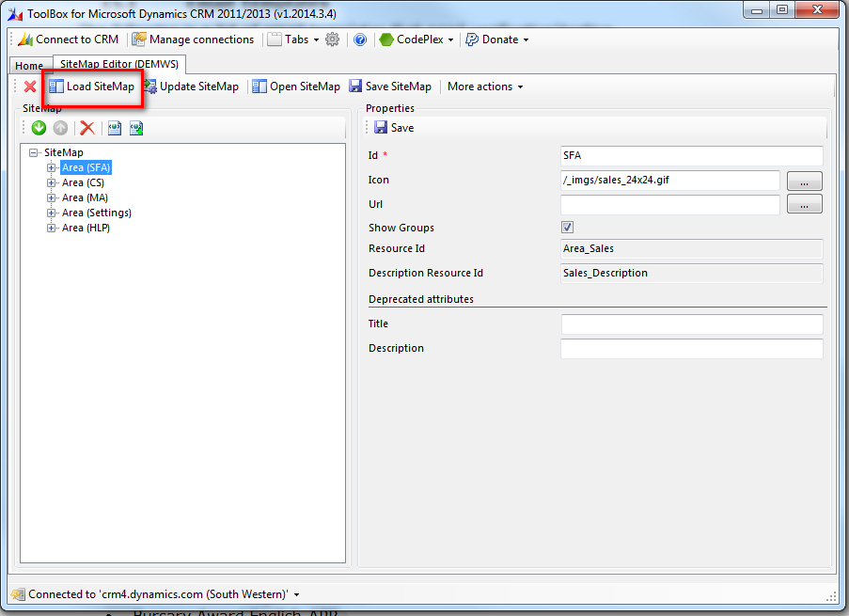Click the blue help question icon
The width and height of the screenshot is (849, 616).
click(x=360, y=39)
